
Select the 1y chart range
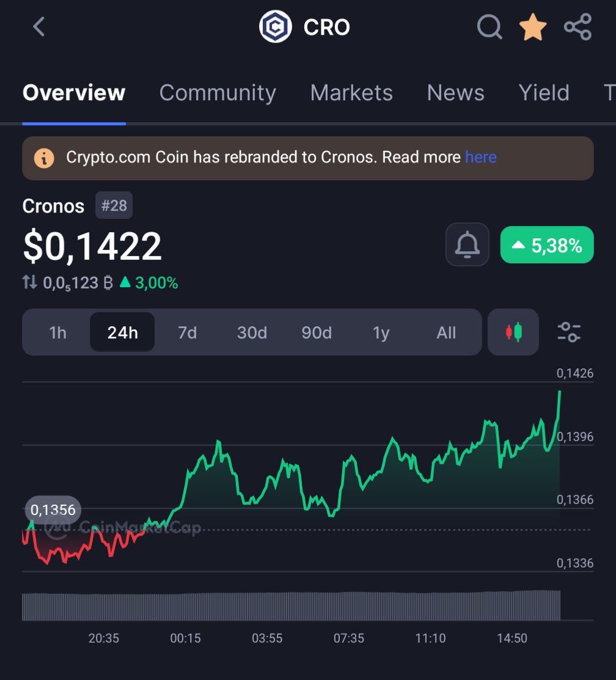[x=381, y=332]
